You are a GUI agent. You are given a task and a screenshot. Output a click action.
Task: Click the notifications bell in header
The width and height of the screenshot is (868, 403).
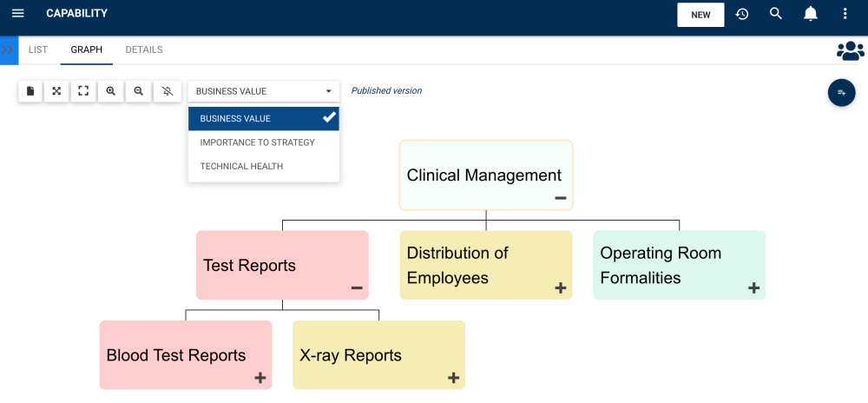[x=811, y=14]
